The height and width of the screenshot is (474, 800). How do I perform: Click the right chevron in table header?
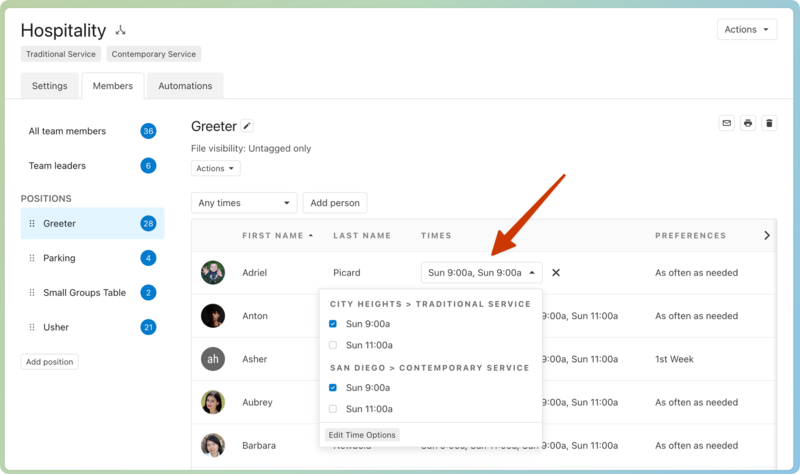[x=766, y=236]
